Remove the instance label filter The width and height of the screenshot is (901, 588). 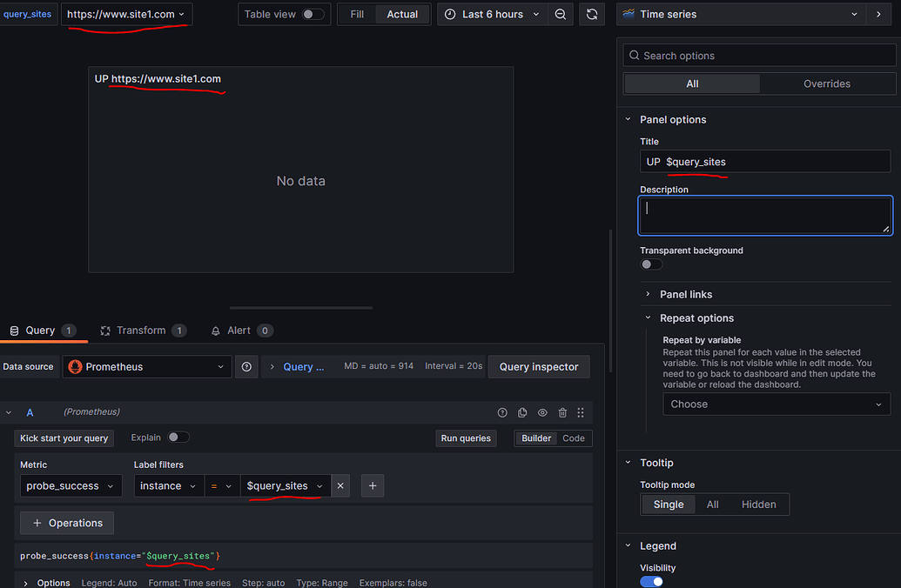[x=340, y=485]
